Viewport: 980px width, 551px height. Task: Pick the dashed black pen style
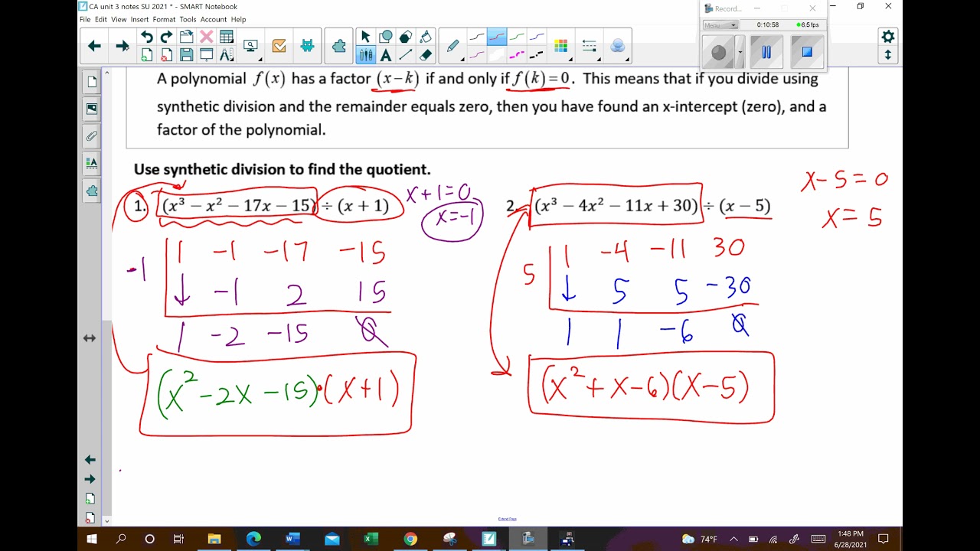[x=537, y=55]
